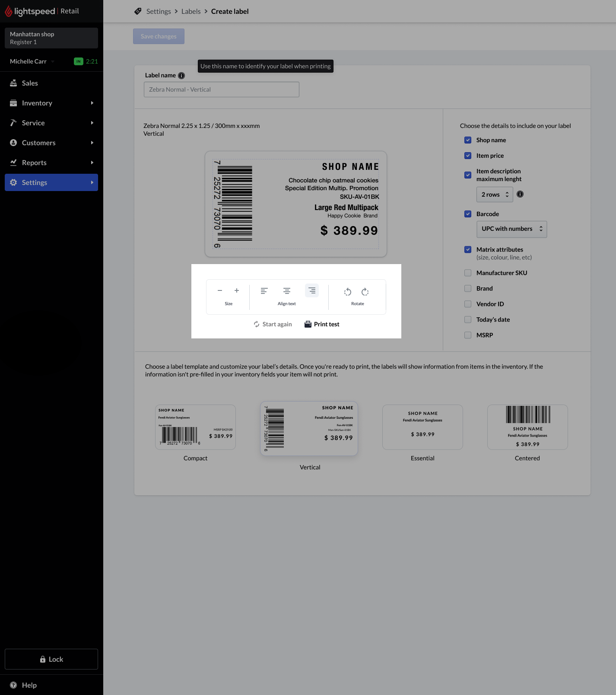Go to Settings breadcrumb link
This screenshot has width=616, height=695.
[x=159, y=11]
